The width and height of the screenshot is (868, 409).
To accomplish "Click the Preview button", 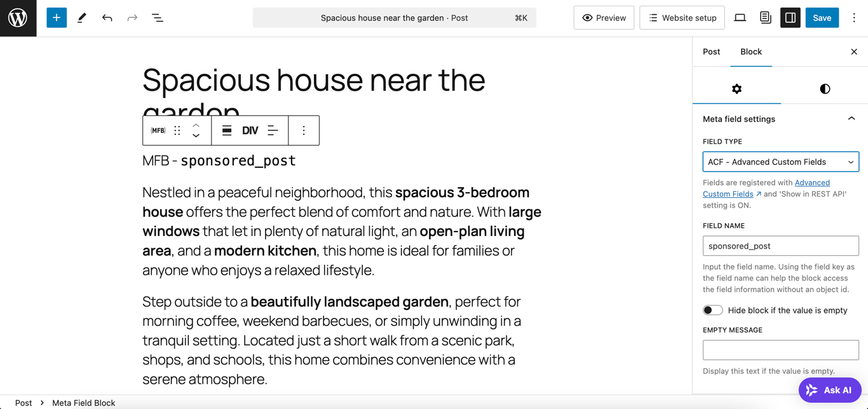I will (603, 17).
